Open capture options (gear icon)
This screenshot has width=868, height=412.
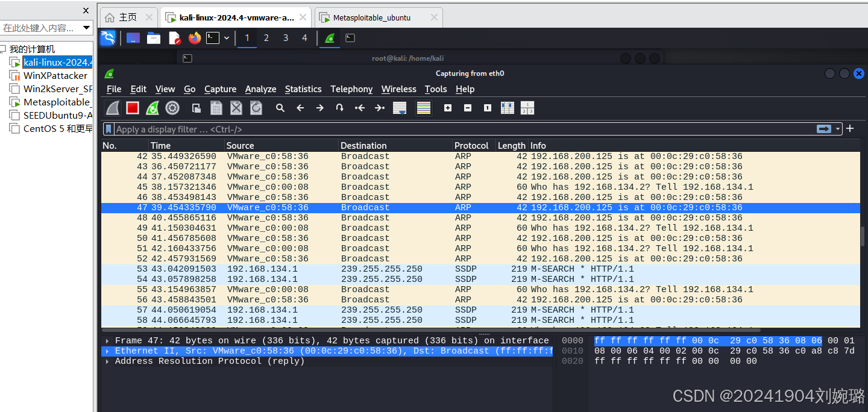pyautogui.click(x=172, y=108)
